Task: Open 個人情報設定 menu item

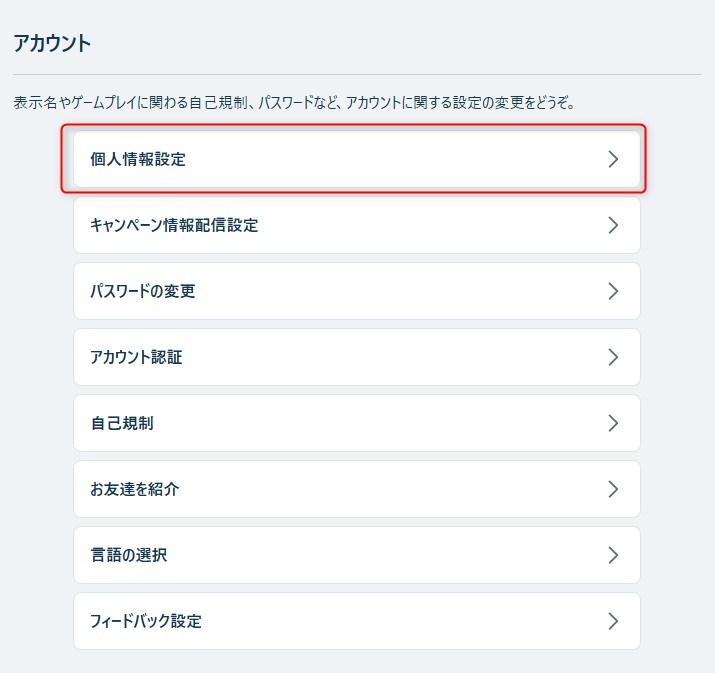Action: pos(357,159)
